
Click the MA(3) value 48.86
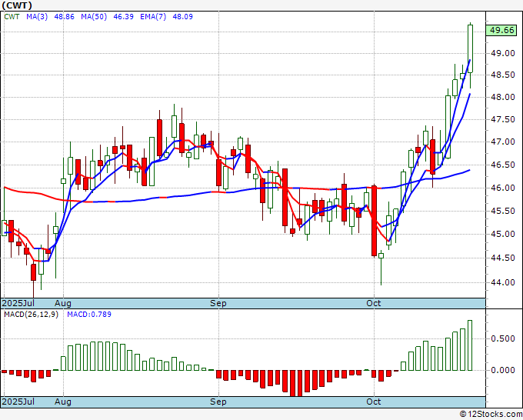pyautogui.click(x=64, y=17)
